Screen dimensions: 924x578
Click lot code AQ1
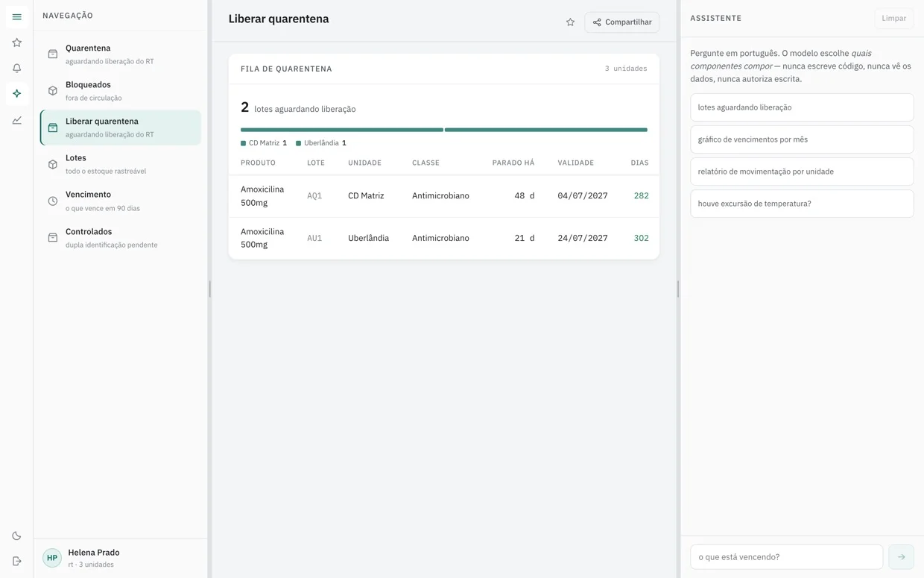(314, 196)
